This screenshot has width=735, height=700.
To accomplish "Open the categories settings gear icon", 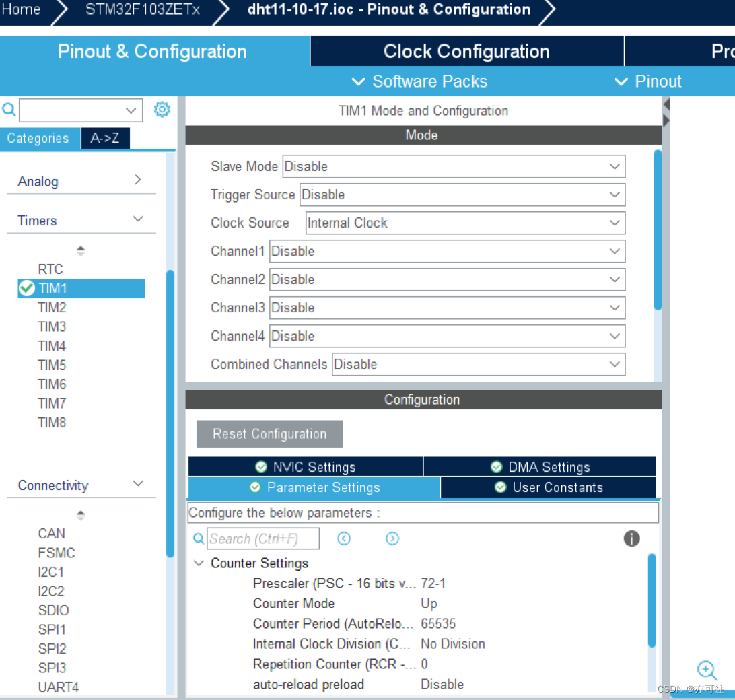I will coord(162,110).
